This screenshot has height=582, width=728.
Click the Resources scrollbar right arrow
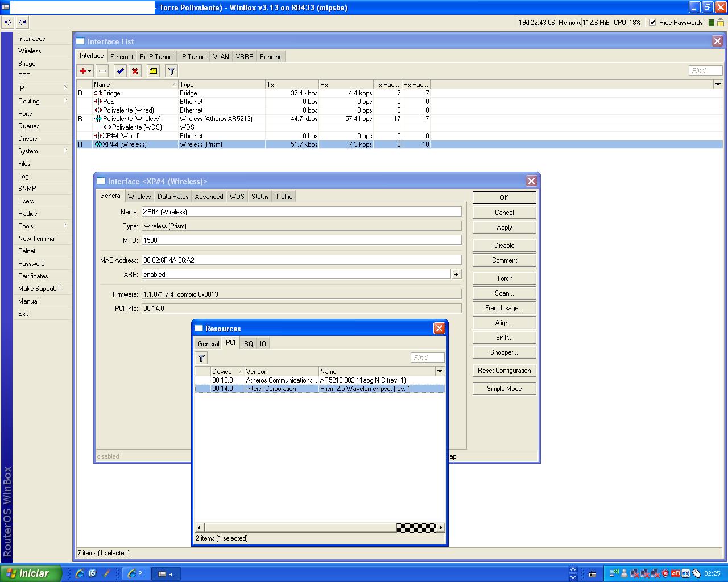pyautogui.click(x=441, y=527)
